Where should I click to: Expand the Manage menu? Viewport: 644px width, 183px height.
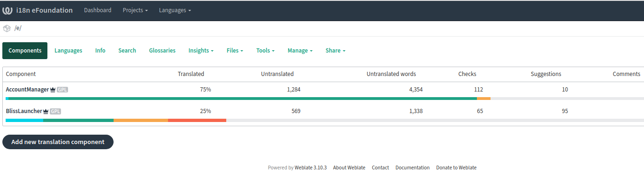coord(300,51)
